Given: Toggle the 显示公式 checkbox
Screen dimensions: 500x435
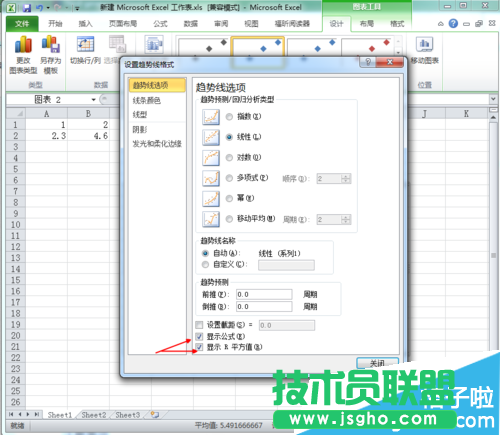Looking at the screenshot, I should pyautogui.click(x=199, y=336).
